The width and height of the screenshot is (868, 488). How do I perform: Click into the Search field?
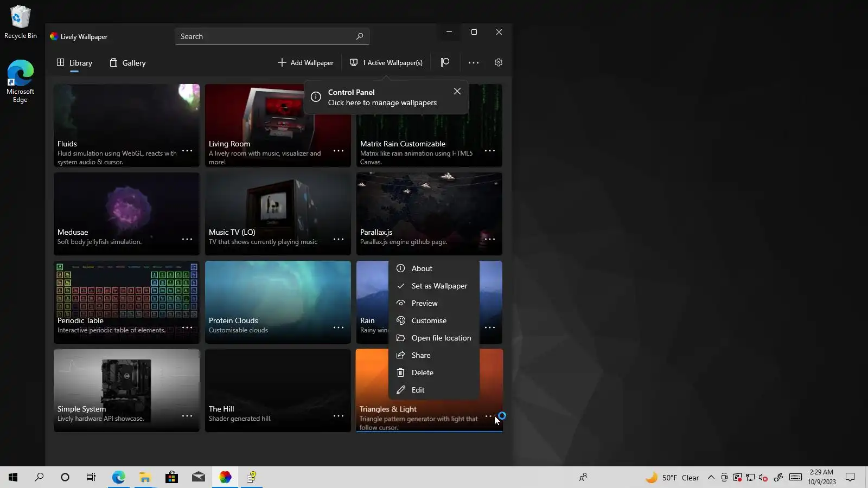pyautogui.click(x=272, y=36)
